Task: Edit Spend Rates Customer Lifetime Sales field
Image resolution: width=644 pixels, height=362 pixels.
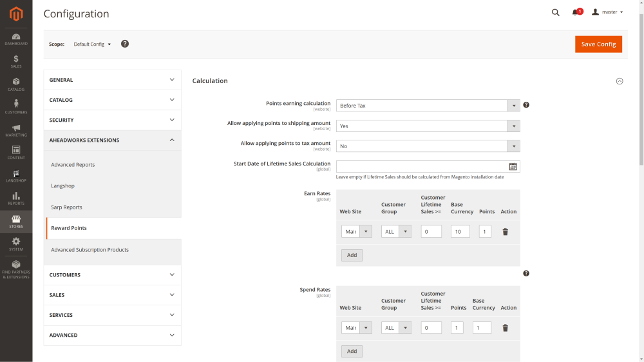Action: click(431, 327)
